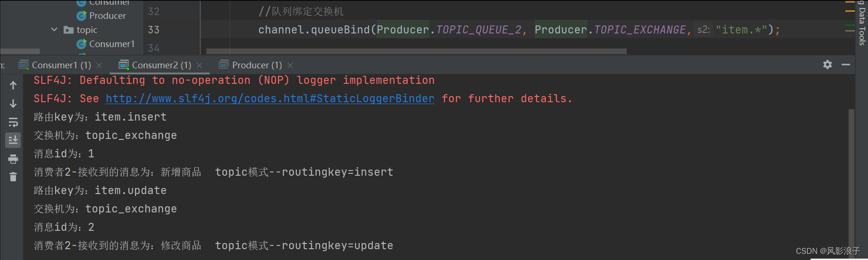Click the down arrow stack trace icon
Image resolution: width=868 pixels, height=260 pixels.
click(13, 104)
